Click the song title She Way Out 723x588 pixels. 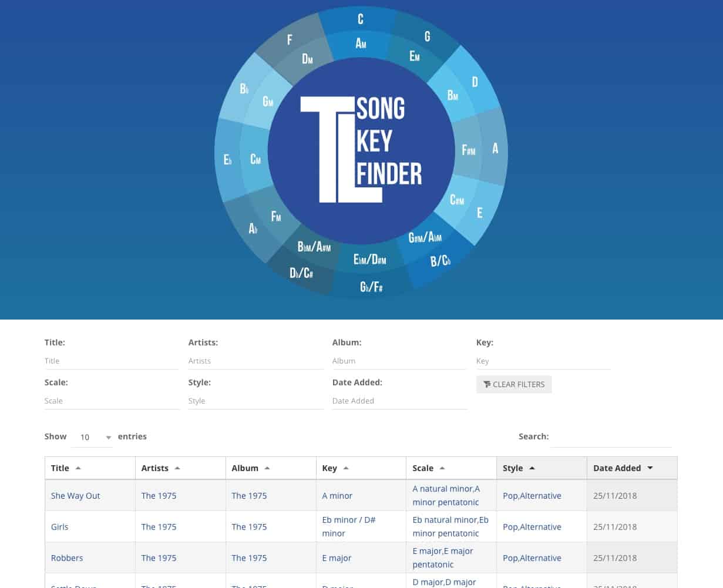point(75,495)
